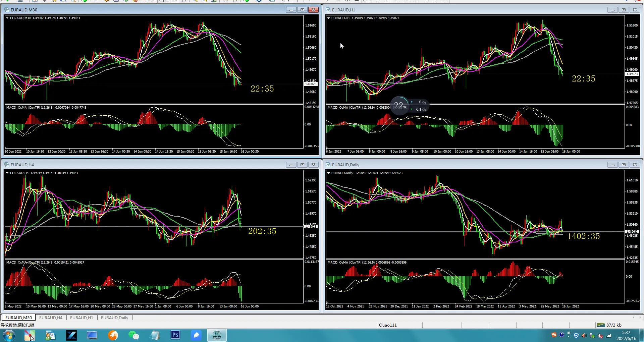644x342 pixels.
Task: Click the 1.49023 price label on H4 chart
Action: point(311,227)
